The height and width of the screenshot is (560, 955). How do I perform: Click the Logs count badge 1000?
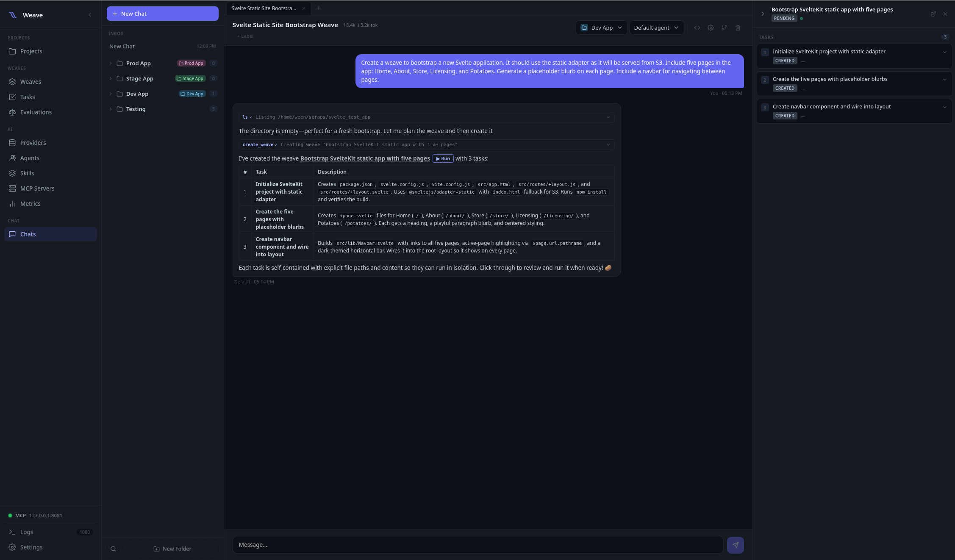85,532
